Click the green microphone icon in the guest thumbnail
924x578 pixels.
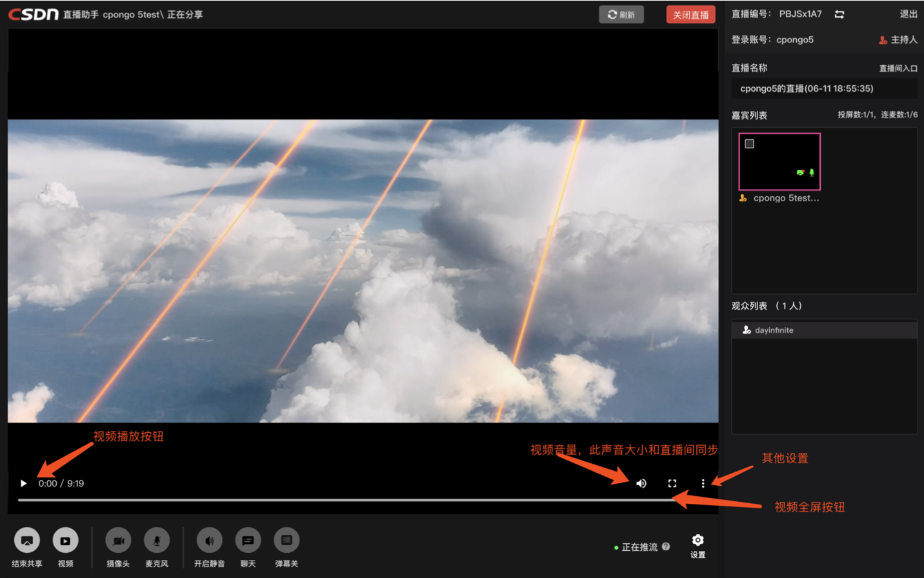tap(812, 172)
